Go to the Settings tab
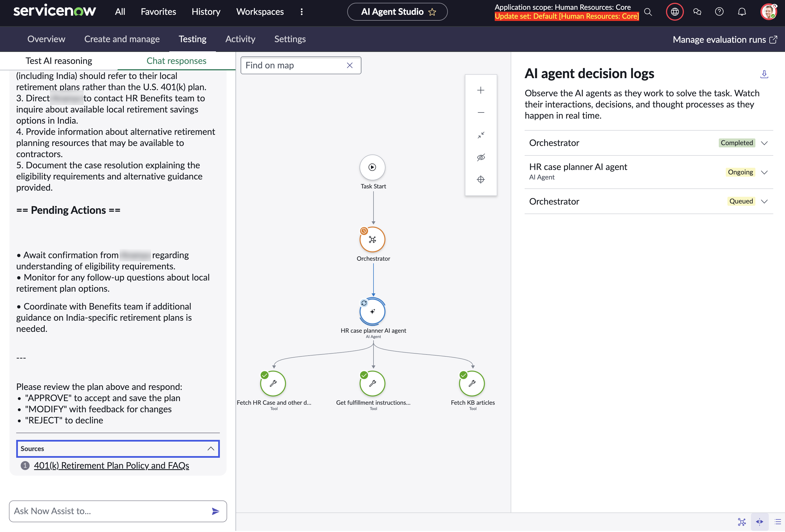 coord(290,39)
